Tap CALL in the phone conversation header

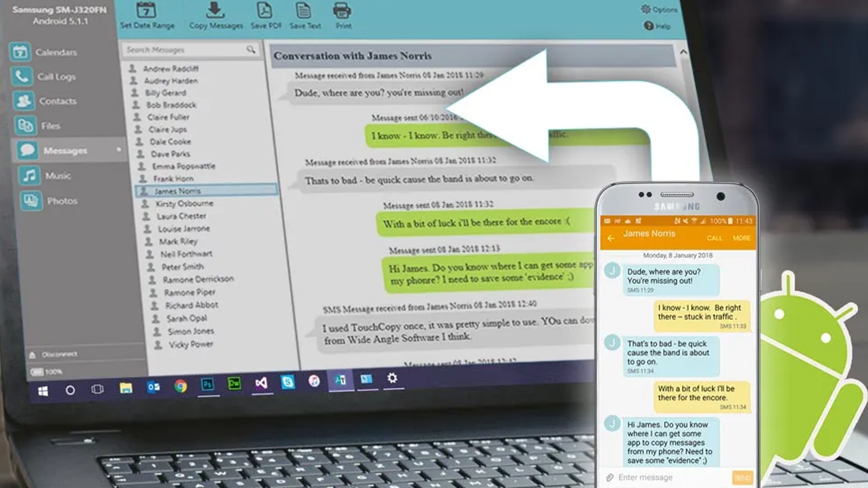715,238
